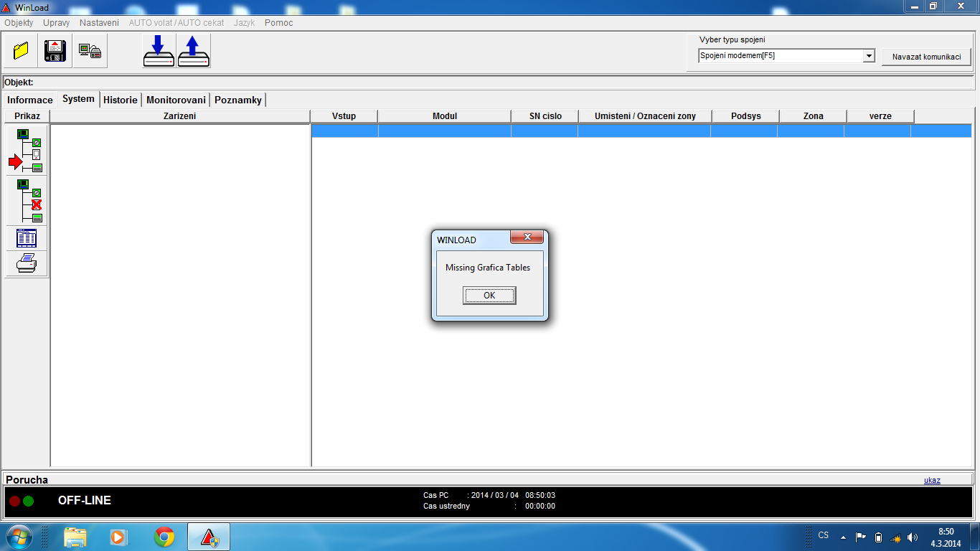Click the ukaz link
The width and height of the screenshot is (980, 551).
coord(932,480)
